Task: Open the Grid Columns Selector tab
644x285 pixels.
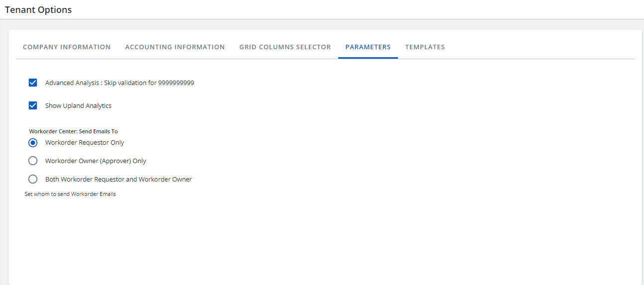Action: click(285, 47)
